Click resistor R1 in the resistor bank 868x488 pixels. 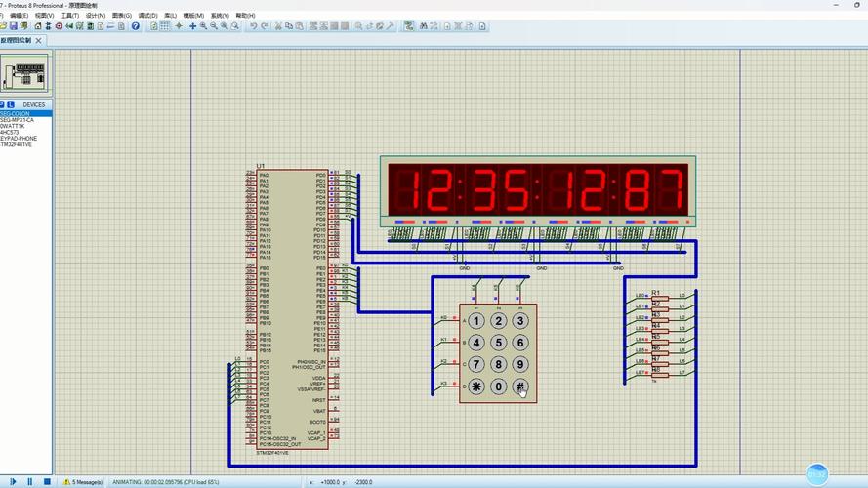click(660, 299)
